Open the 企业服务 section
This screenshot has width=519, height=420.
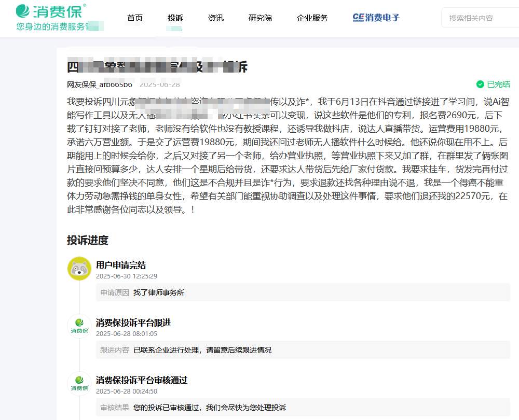[x=312, y=18]
